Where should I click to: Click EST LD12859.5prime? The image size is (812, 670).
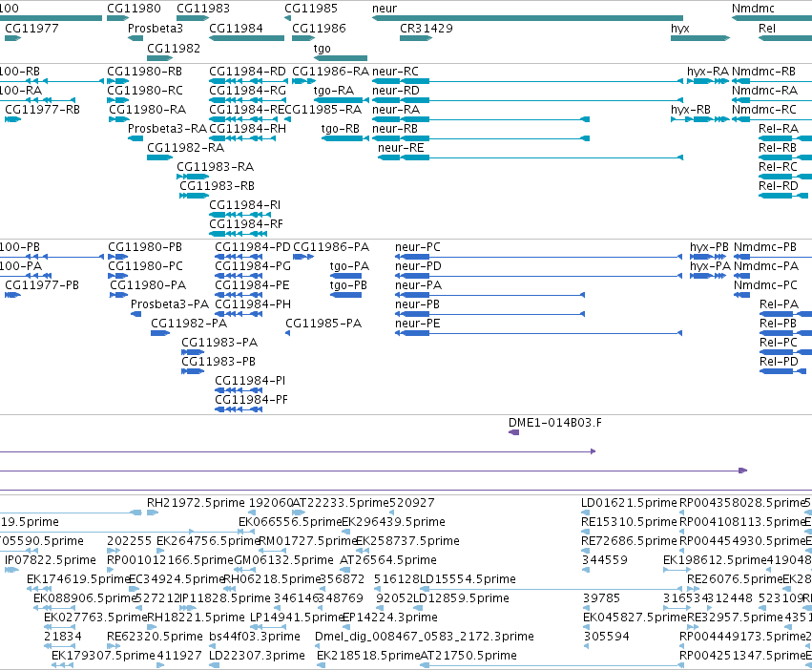coord(461,598)
